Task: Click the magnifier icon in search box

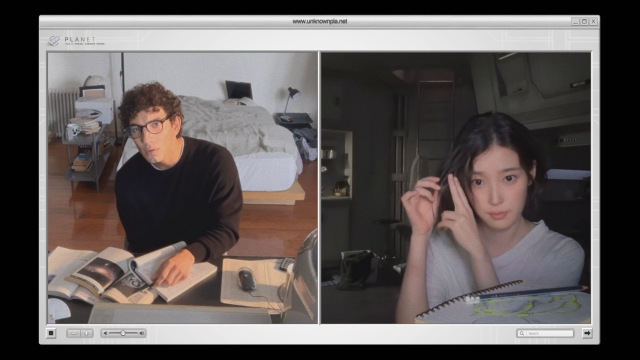Action: [521, 333]
